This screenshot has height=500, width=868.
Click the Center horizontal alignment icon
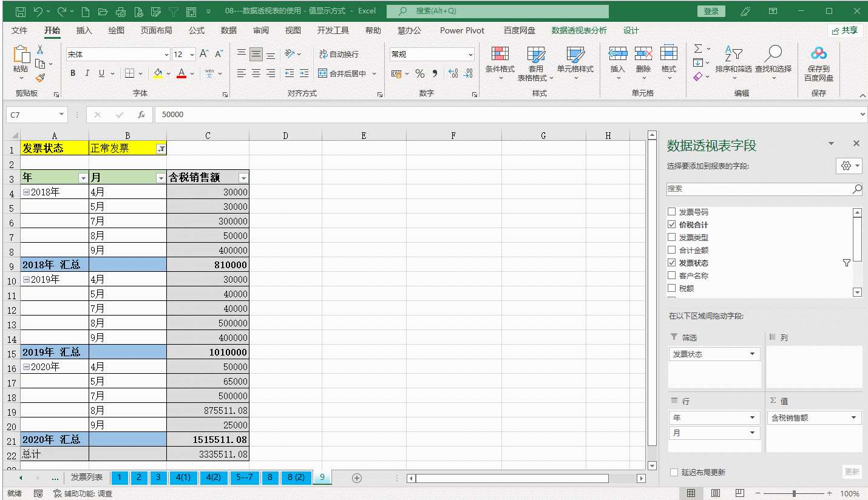[x=256, y=73]
